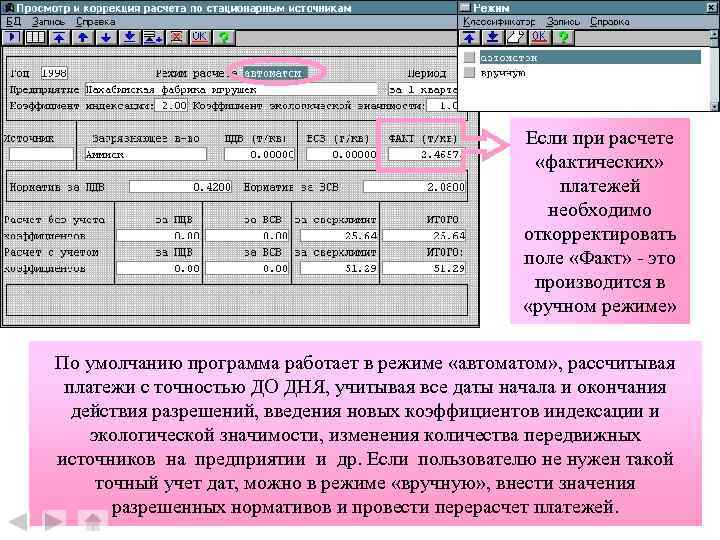
Task: Click the ВСВ (т/кв) value field
Action: (x=341, y=154)
